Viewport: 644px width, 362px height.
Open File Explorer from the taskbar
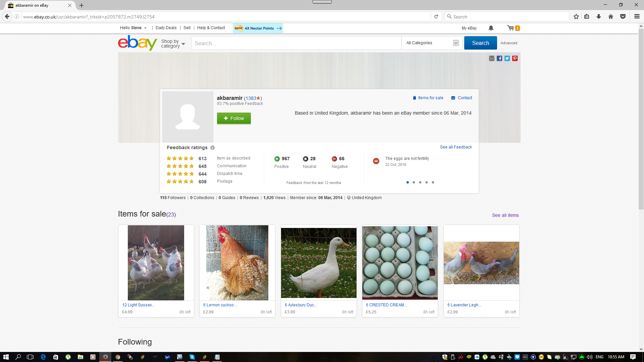click(80, 357)
